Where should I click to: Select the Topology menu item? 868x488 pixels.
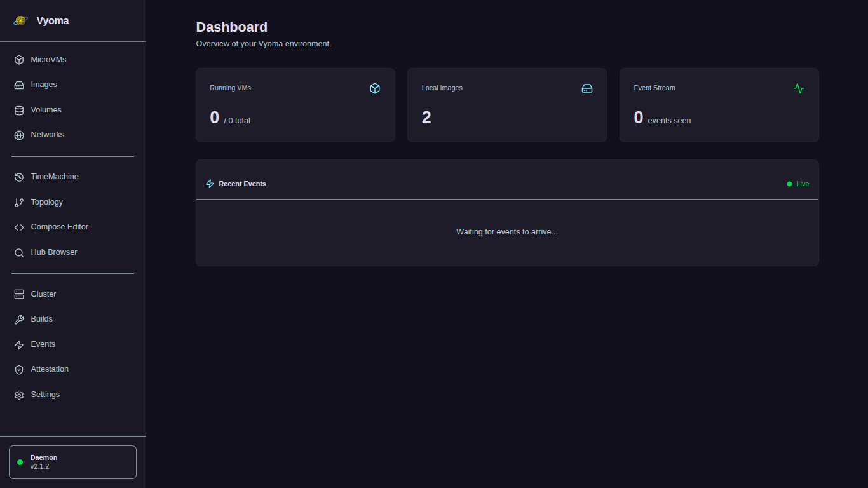point(72,202)
